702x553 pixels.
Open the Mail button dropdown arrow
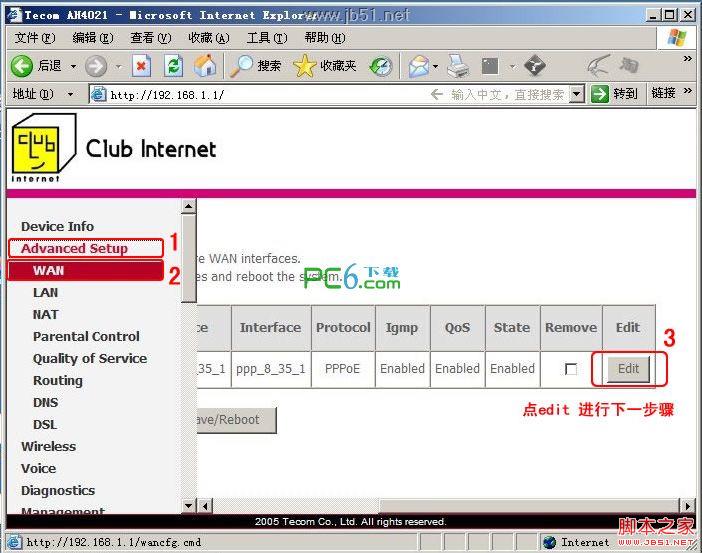[x=436, y=66]
